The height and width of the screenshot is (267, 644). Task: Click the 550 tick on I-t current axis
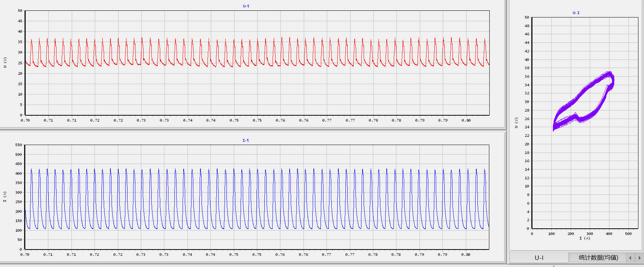(x=19, y=145)
